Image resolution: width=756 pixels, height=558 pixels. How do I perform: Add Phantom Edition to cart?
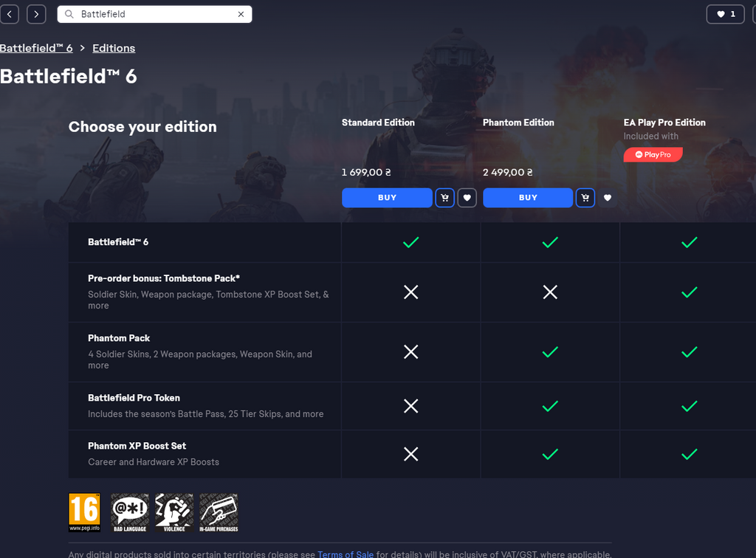(x=585, y=198)
